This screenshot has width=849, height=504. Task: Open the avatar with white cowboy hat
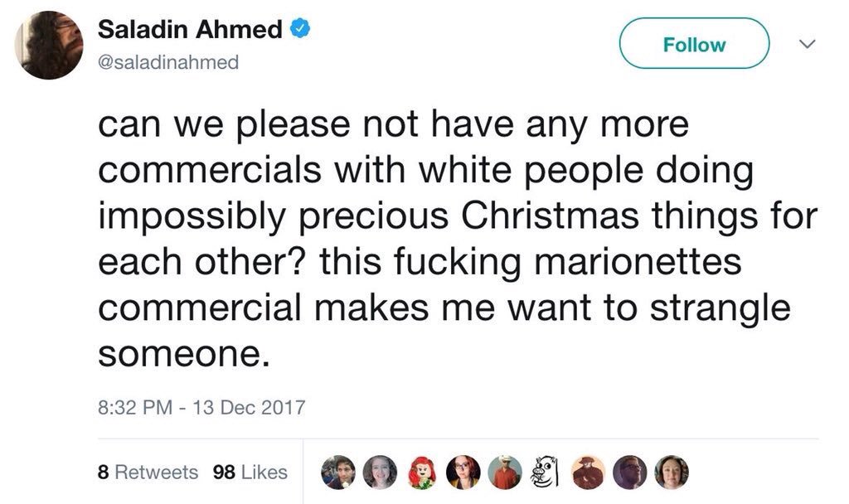point(503,472)
